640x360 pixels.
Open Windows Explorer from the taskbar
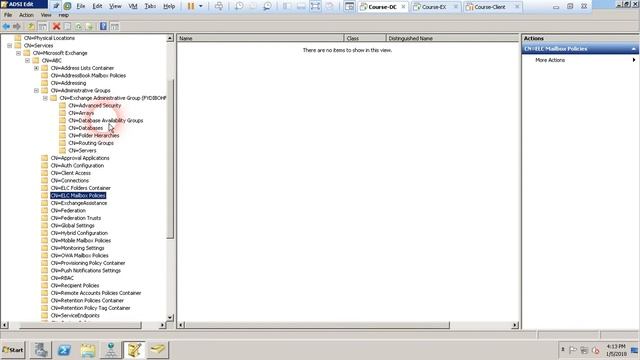(x=88, y=350)
